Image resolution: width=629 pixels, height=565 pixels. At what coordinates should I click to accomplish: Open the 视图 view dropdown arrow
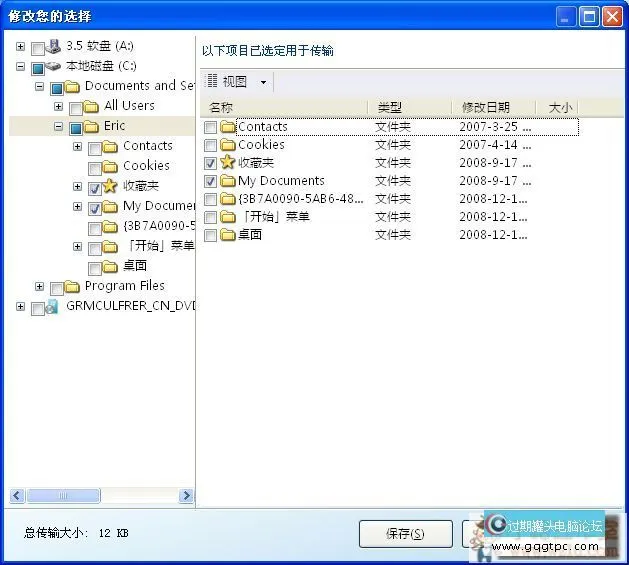(x=264, y=83)
